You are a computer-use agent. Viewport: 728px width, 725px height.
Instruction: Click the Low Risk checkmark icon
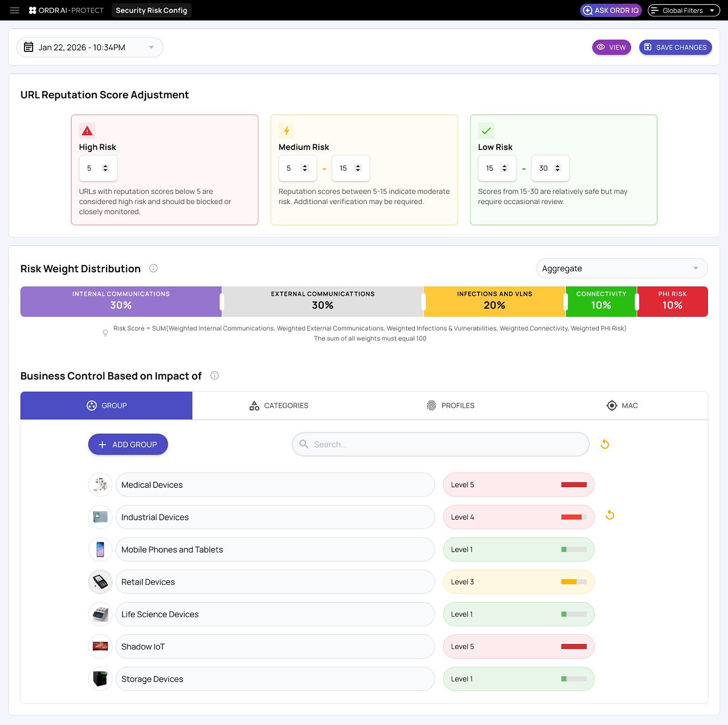[486, 131]
